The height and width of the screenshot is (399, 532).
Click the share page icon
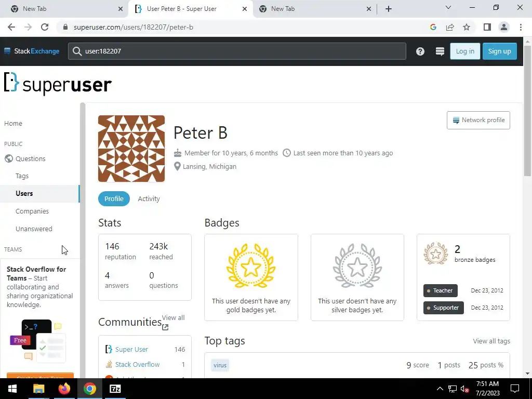(450, 27)
